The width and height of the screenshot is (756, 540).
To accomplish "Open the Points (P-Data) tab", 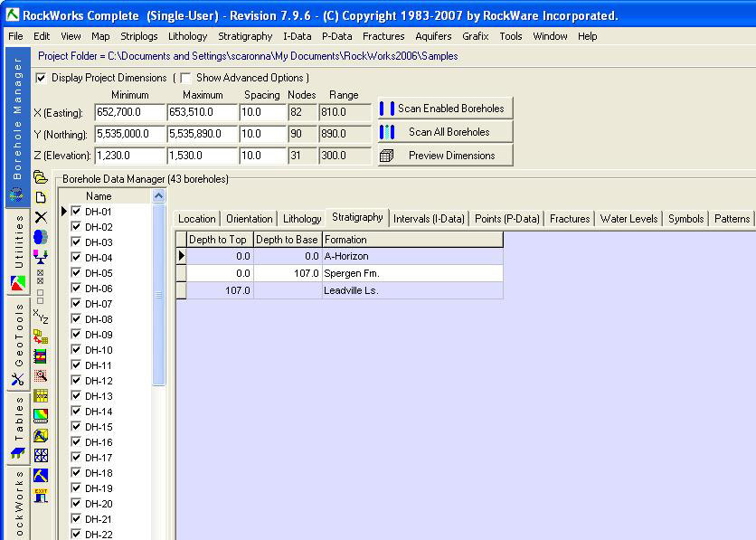I will pos(507,219).
